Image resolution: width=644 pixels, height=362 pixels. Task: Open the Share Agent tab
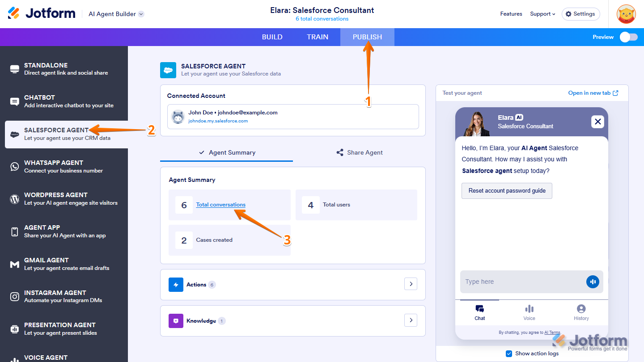click(x=360, y=152)
